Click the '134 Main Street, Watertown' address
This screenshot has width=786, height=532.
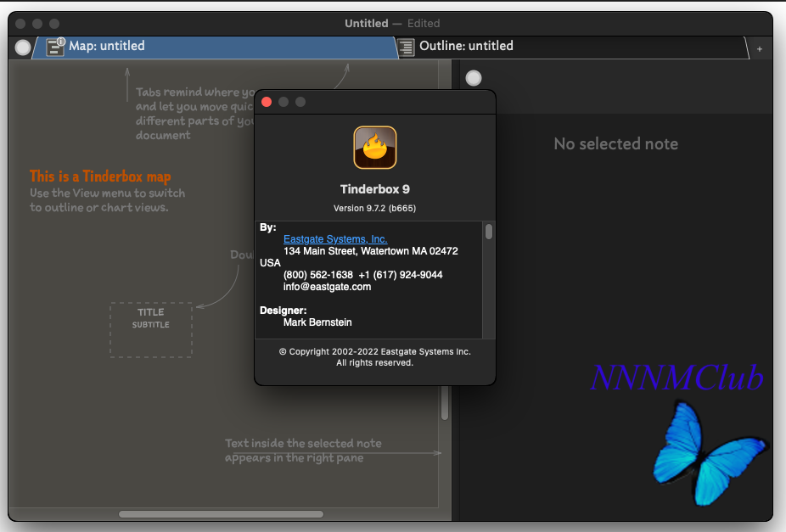click(x=370, y=251)
